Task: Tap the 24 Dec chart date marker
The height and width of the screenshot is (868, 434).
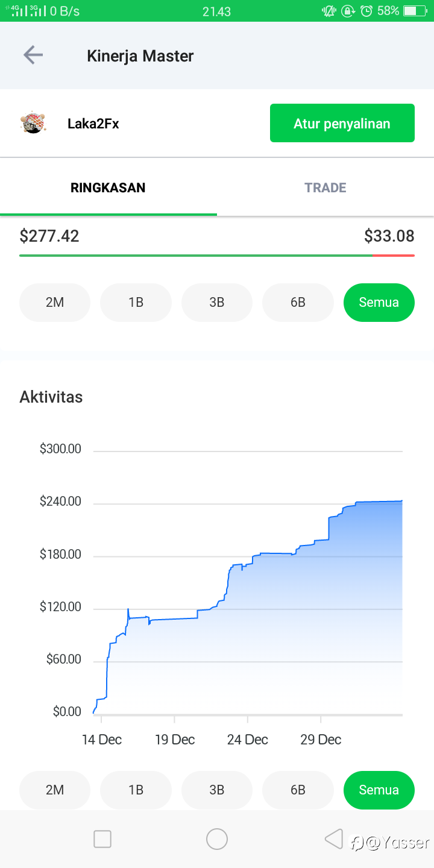Action: 248,740
